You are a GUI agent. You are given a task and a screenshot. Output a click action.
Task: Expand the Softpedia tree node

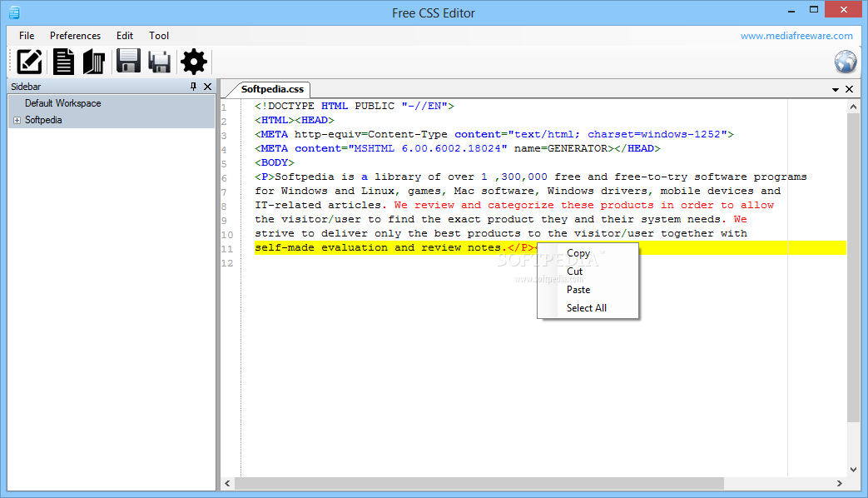[x=17, y=120]
